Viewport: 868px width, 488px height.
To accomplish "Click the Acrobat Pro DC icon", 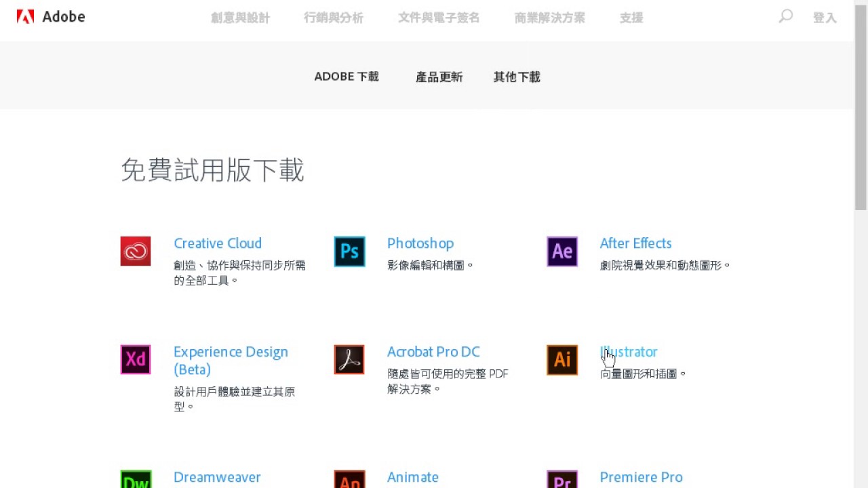I will 349,359.
